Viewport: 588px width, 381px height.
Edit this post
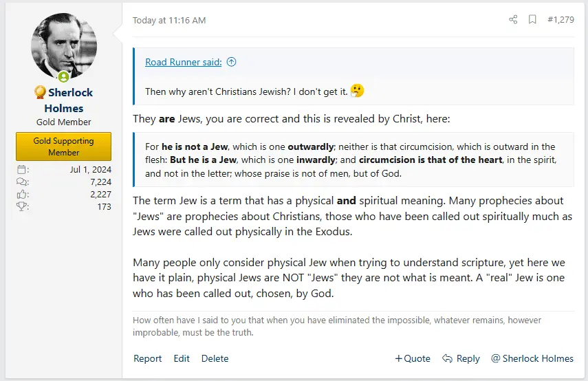pyautogui.click(x=182, y=358)
